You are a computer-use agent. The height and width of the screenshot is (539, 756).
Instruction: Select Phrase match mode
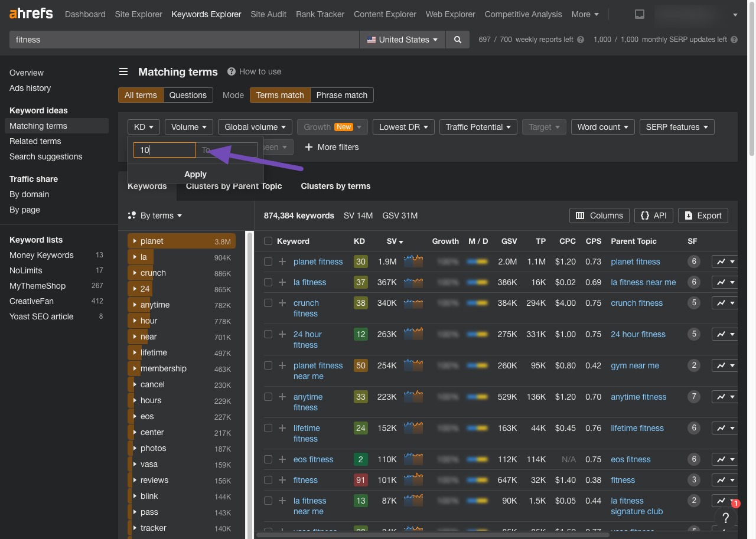(341, 94)
